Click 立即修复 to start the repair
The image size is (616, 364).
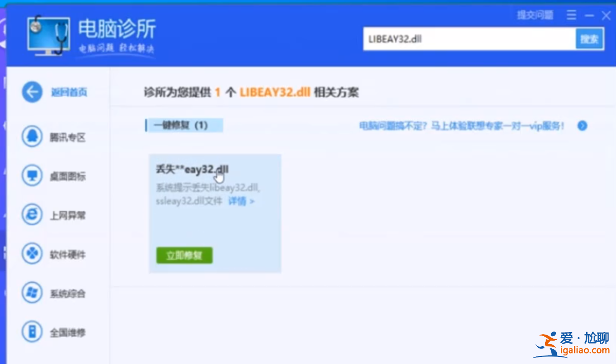click(x=184, y=256)
